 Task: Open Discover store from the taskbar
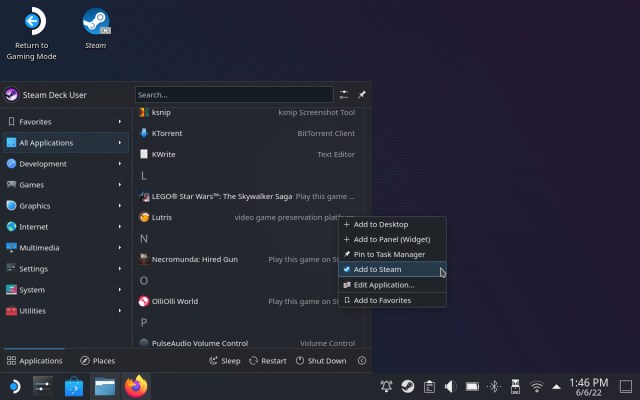[74, 386]
